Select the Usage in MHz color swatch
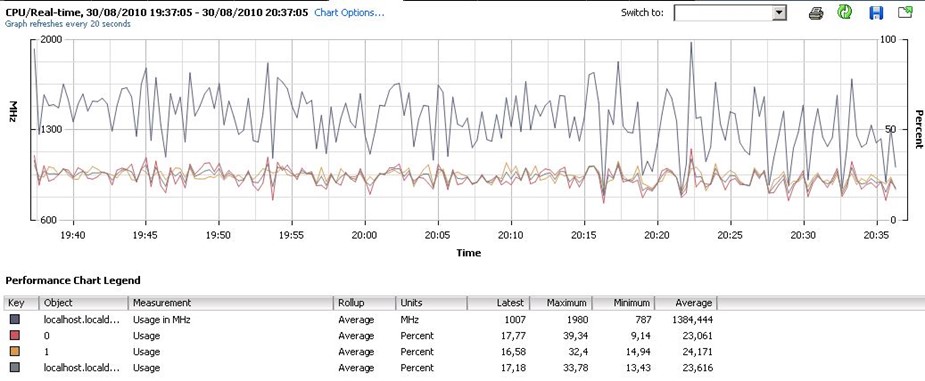Image resolution: width=925 pixels, height=381 pixels. point(15,320)
